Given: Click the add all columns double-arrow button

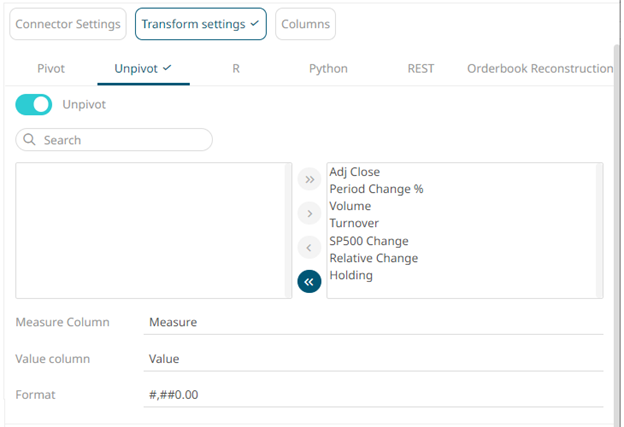Looking at the screenshot, I should click(x=309, y=179).
